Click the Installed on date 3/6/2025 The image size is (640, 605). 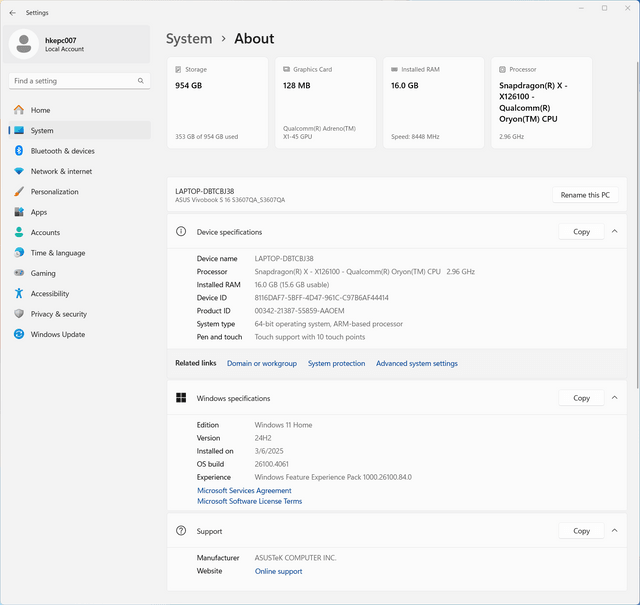[269, 451]
